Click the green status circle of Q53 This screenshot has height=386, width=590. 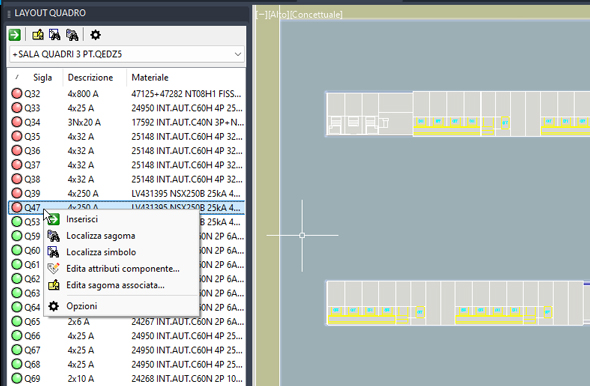pos(17,222)
